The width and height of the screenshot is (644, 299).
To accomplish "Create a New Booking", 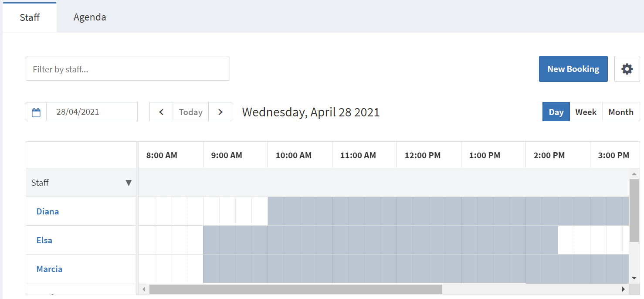I will 573,68.
